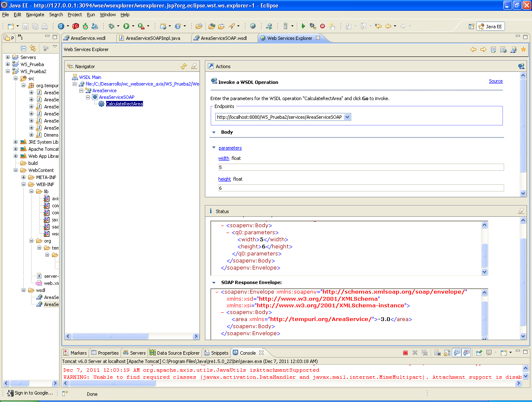Toggle Scroll Lock in the Console
532x402 pixels.
(447, 353)
